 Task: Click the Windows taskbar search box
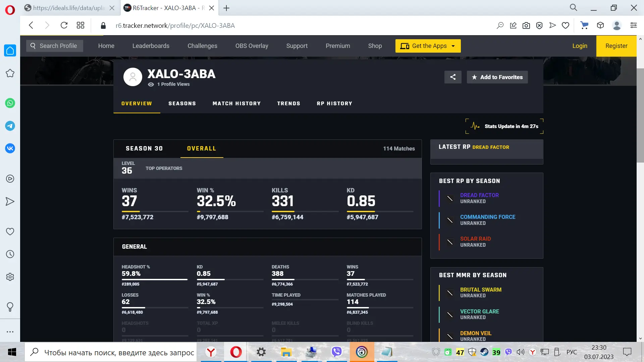[111, 352]
